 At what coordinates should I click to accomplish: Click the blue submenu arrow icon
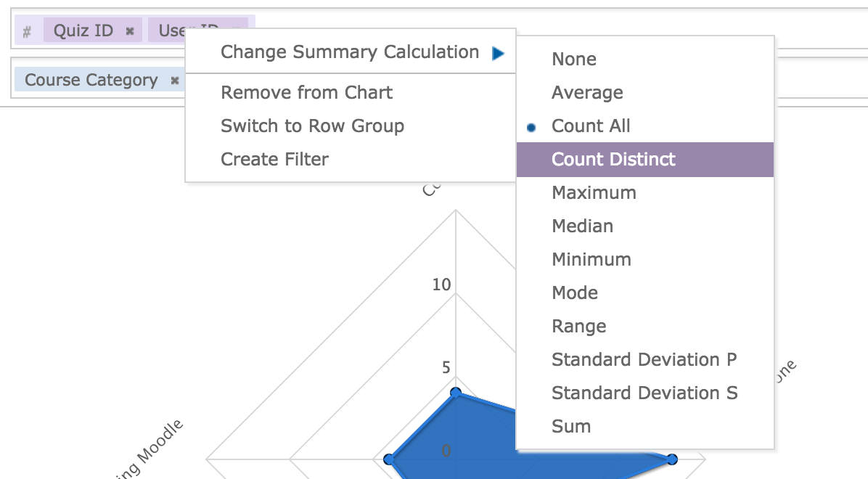click(498, 53)
